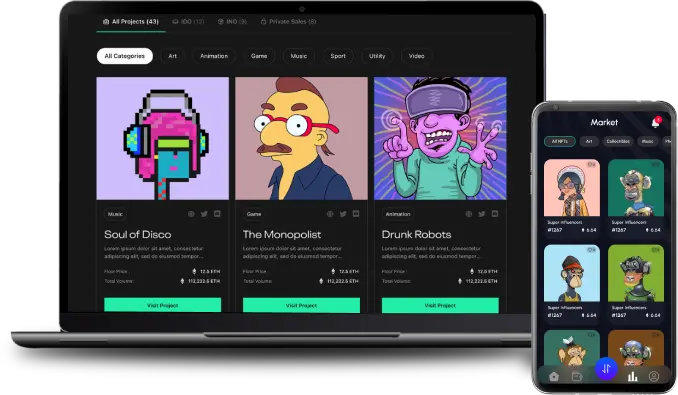This screenshot has width=678, height=395.
Task: Click Market heading on phone screen
Action: tap(604, 122)
